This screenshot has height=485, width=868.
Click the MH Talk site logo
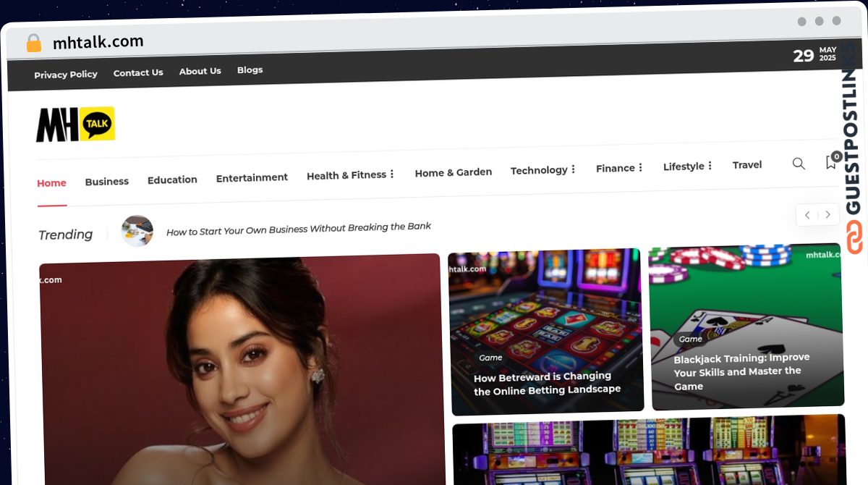tap(75, 125)
